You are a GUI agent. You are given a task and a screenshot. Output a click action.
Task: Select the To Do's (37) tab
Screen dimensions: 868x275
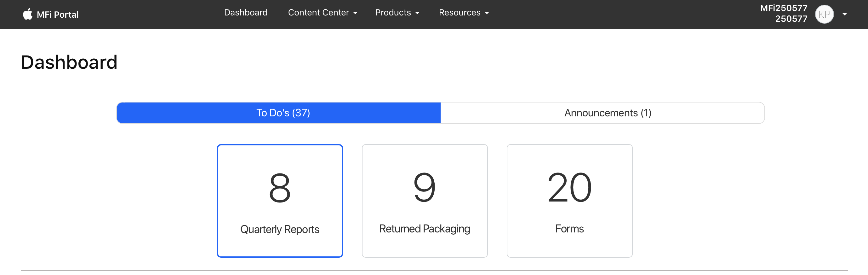point(279,113)
